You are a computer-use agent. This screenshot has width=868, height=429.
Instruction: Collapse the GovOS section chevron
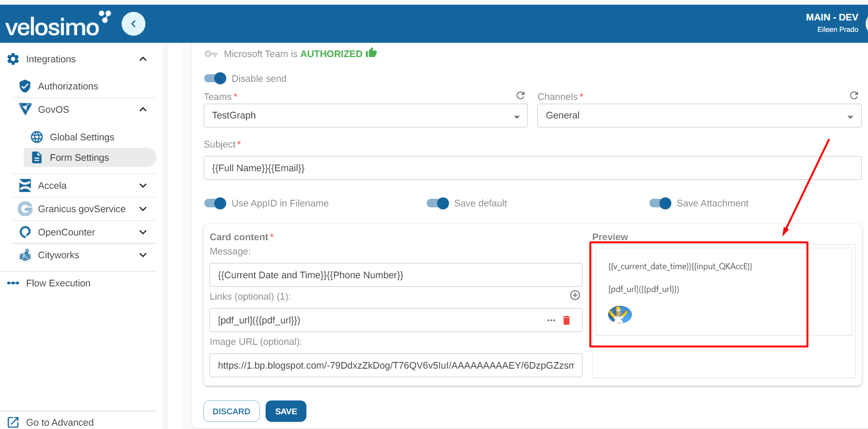point(143,109)
